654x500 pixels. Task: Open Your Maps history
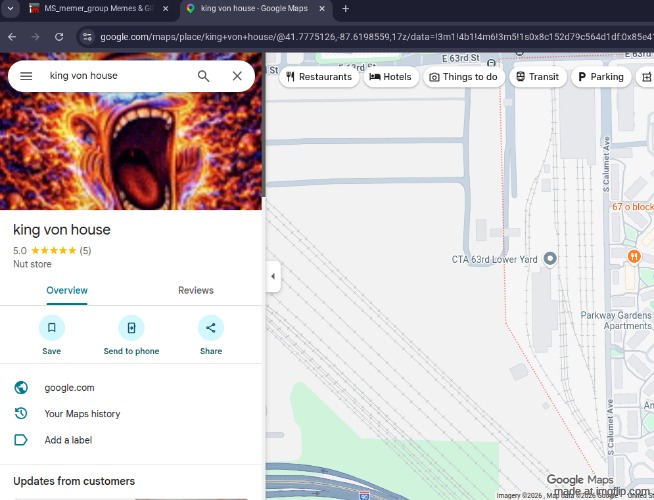(82, 414)
